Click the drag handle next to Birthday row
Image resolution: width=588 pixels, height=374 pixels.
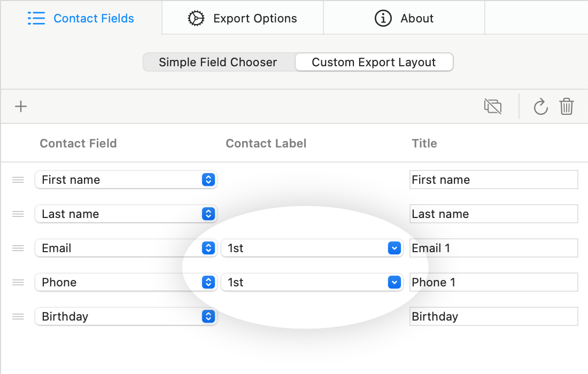pos(18,316)
